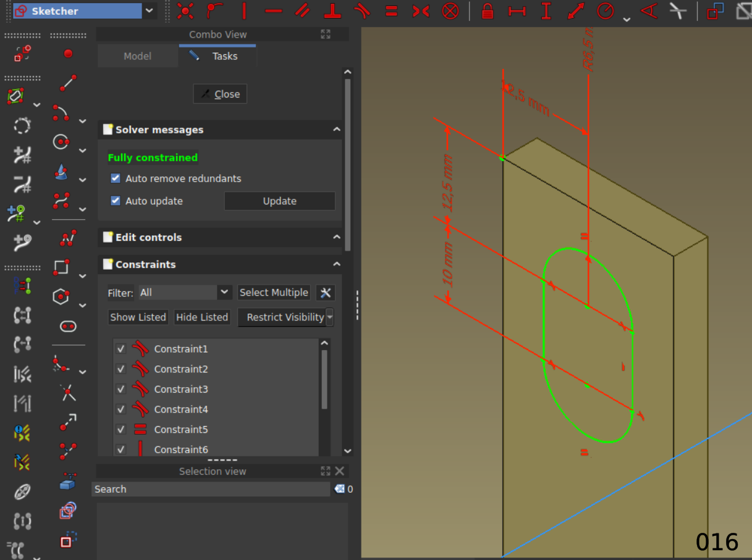
Task: Click the Update button
Action: (x=279, y=201)
